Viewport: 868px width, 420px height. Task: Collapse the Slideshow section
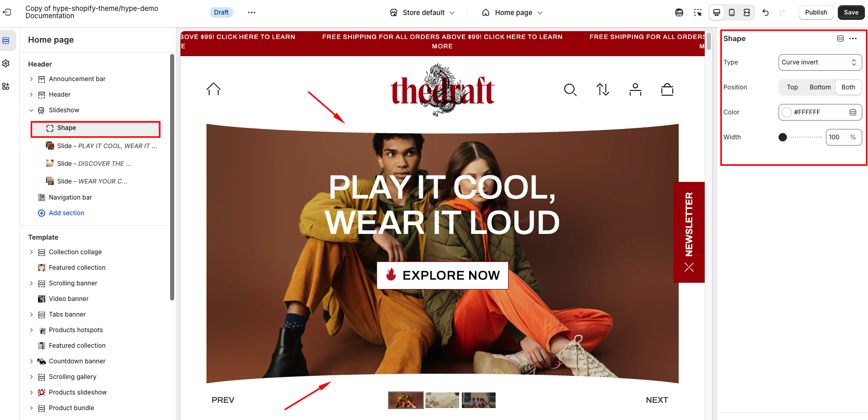[31, 110]
